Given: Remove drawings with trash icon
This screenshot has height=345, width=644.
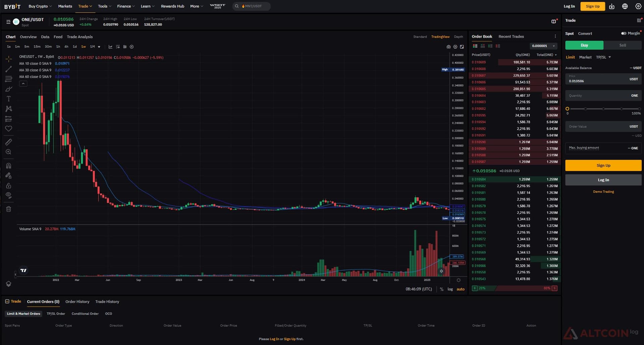Looking at the screenshot, I should tap(9, 209).
